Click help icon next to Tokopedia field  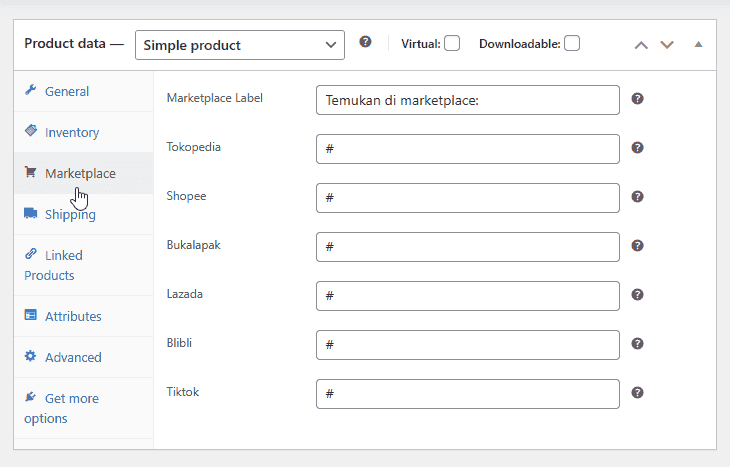(x=637, y=148)
